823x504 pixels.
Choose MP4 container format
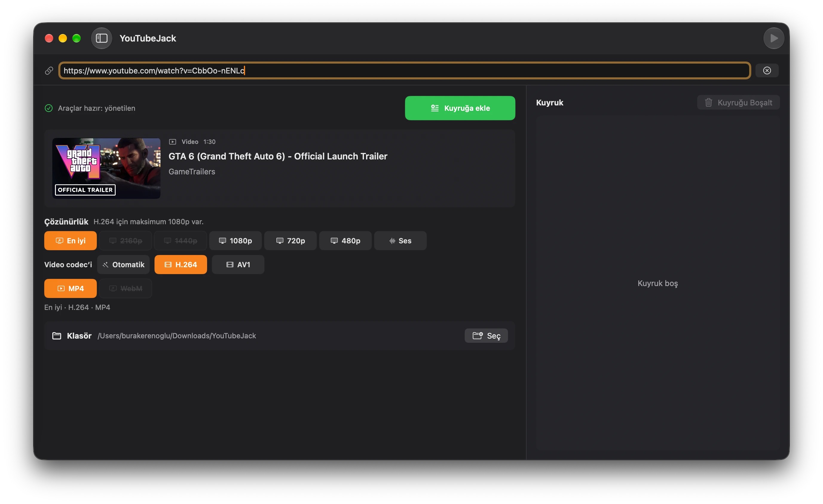click(x=71, y=288)
